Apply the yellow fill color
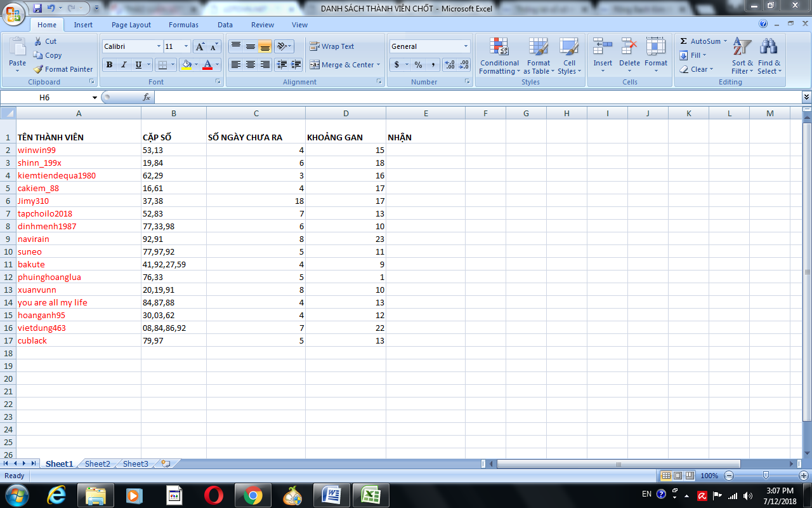Screen dimensions: 812x508 tap(186, 65)
